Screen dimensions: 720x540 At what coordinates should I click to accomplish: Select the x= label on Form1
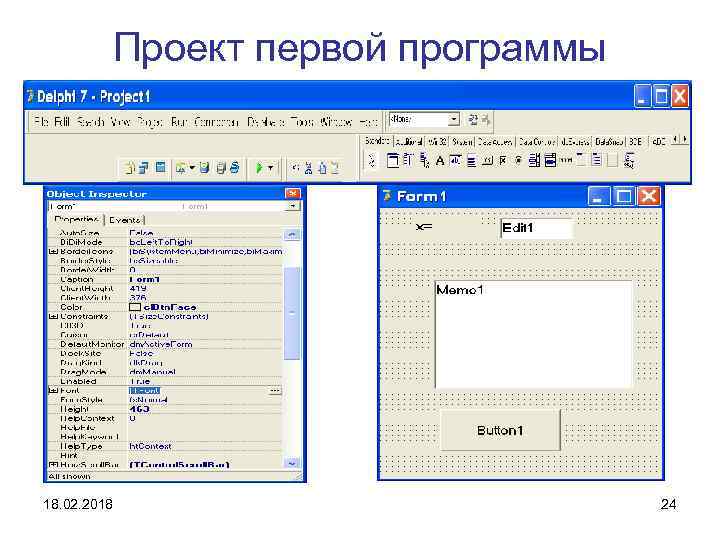[424, 227]
